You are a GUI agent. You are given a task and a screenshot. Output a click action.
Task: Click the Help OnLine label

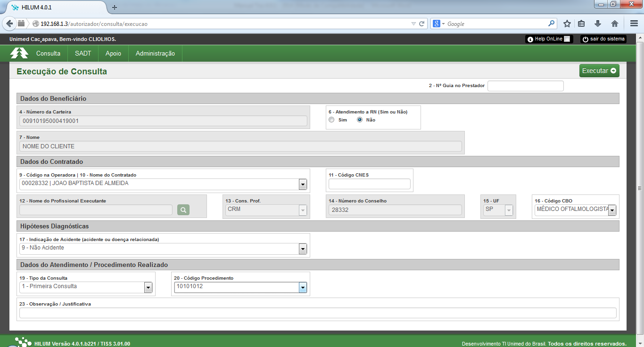(x=548, y=39)
